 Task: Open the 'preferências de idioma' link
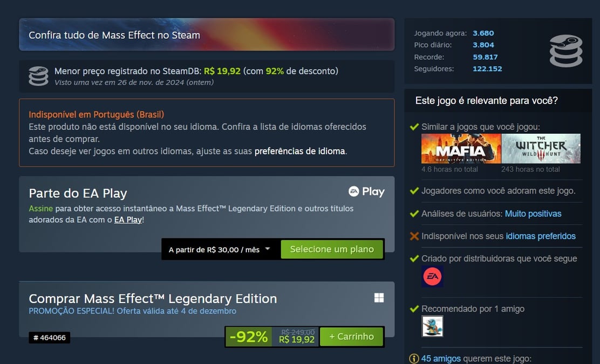coord(299,151)
